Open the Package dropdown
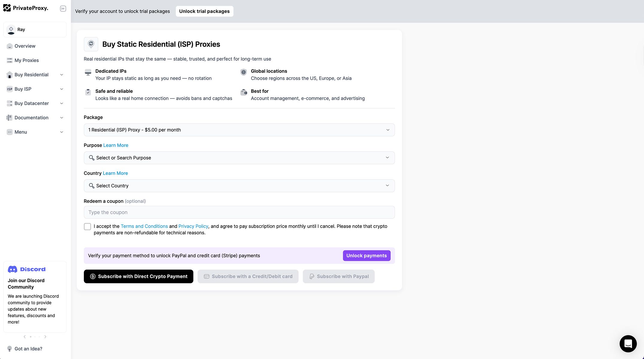 [x=239, y=130]
